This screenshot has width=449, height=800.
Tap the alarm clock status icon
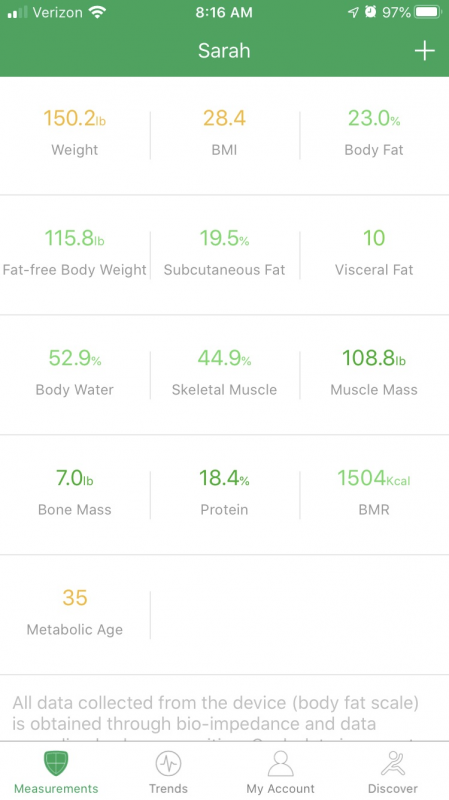[x=370, y=12]
